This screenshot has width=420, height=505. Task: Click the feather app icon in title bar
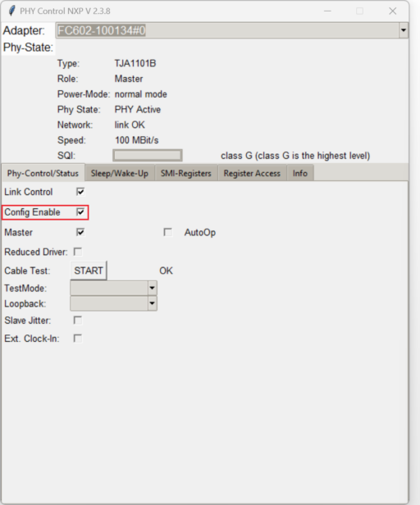pyautogui.click(x=12, y=11)
